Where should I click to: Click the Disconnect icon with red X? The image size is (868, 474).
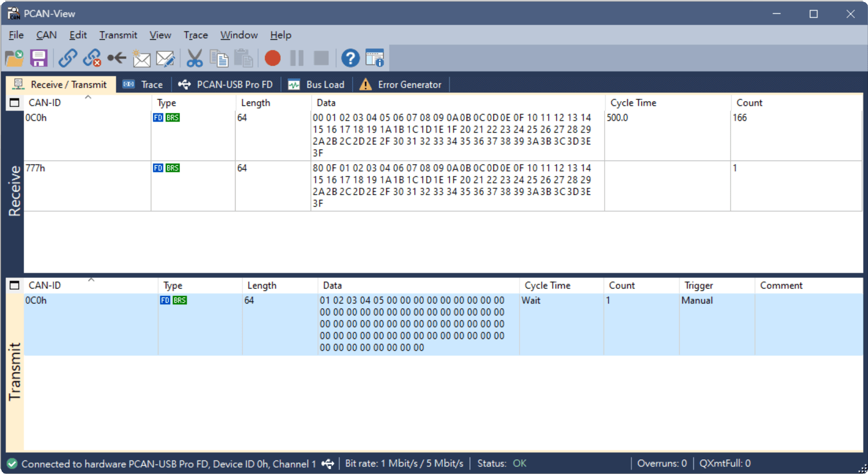[92, 58]
